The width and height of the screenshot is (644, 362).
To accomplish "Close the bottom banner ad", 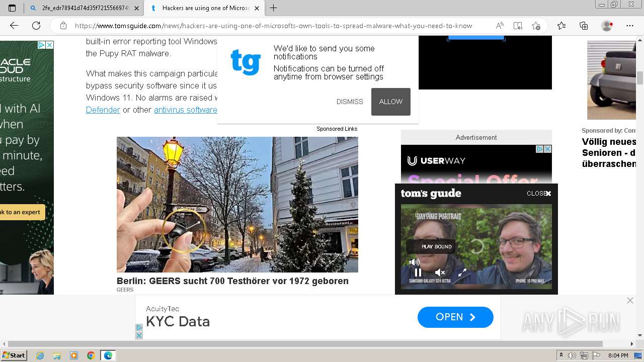I will tap(630, 300).
